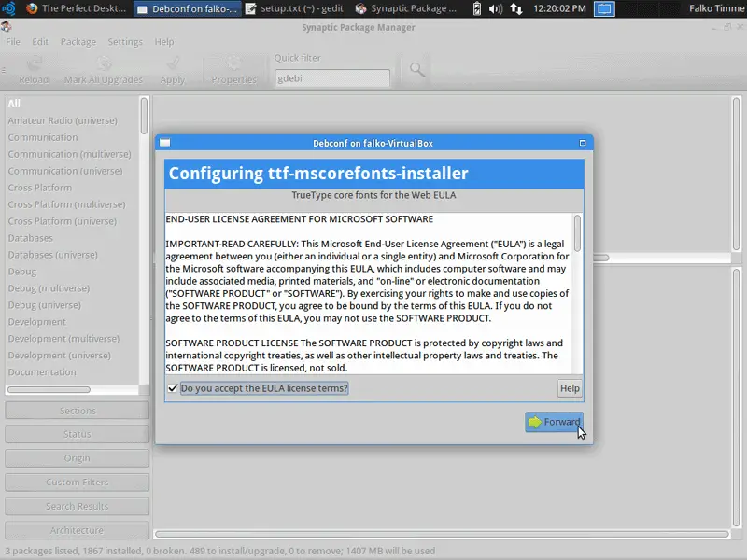Screen dimensions: 747x560
Task: Open the Settings menu in Synaptic
Action: [125, 42]
